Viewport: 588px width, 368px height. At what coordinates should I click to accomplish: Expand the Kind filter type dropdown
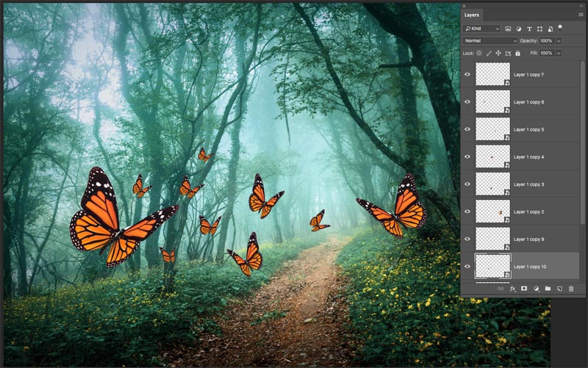coord(482,29)
